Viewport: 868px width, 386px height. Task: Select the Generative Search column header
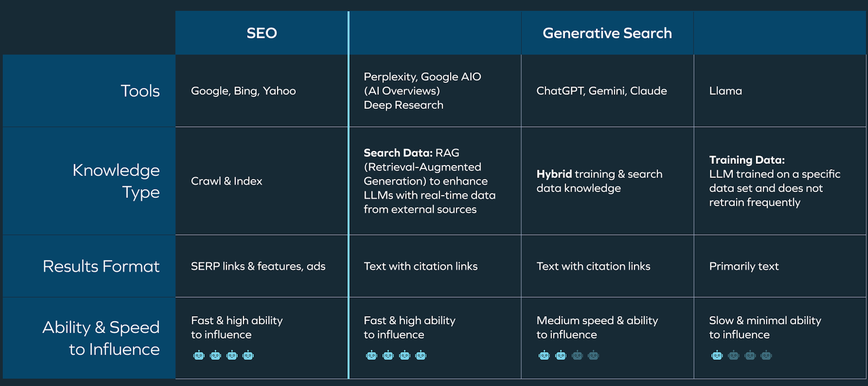[x=607, y=33]
